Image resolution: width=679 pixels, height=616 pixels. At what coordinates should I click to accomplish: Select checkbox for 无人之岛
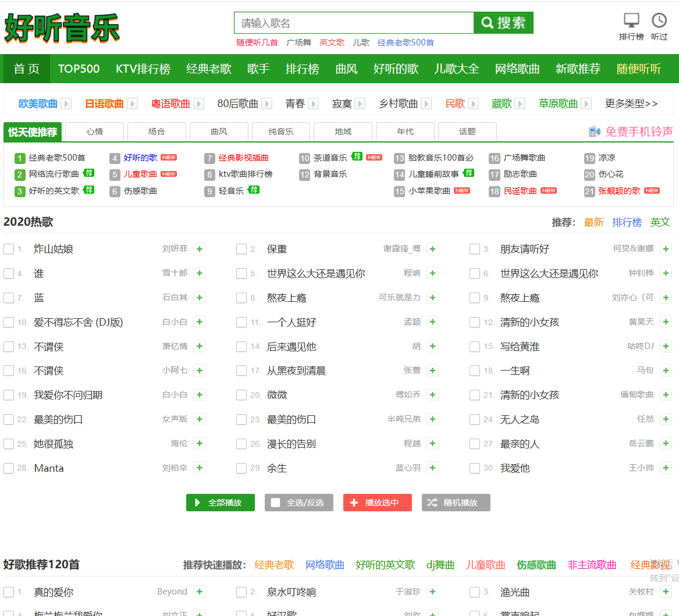(475, 419)
